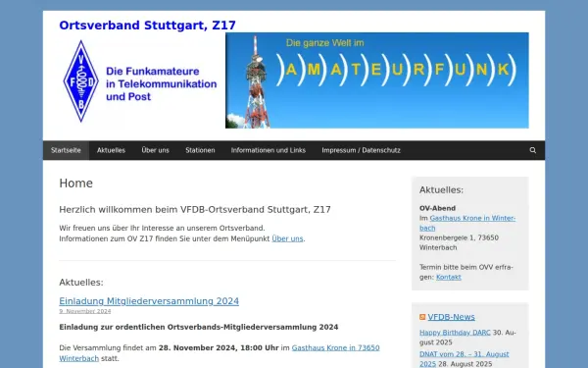Open Informationen und Links menu item
588x368 pixels.
[x=269, y=150]
